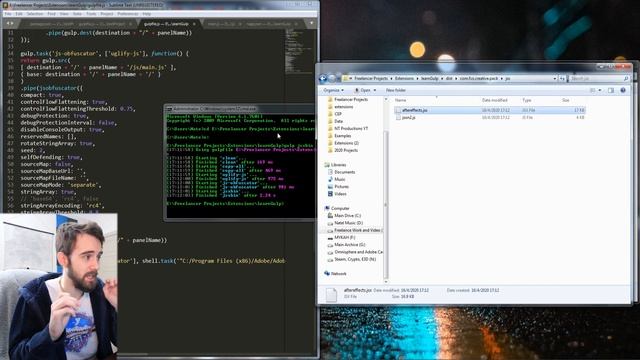640x360 pixels.
Task: Click the Videos library icon
Action: [330, 194]
